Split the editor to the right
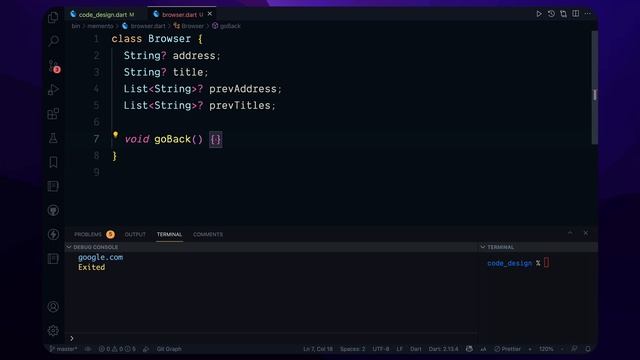Screen dimensions: 640x360 point(576,14)
